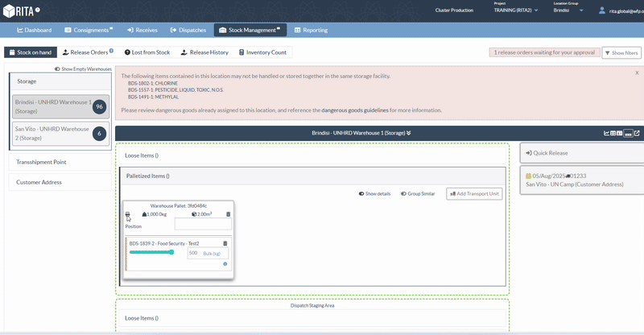Click trash icon on BDS-1839-2 item row

pos(225,242)
